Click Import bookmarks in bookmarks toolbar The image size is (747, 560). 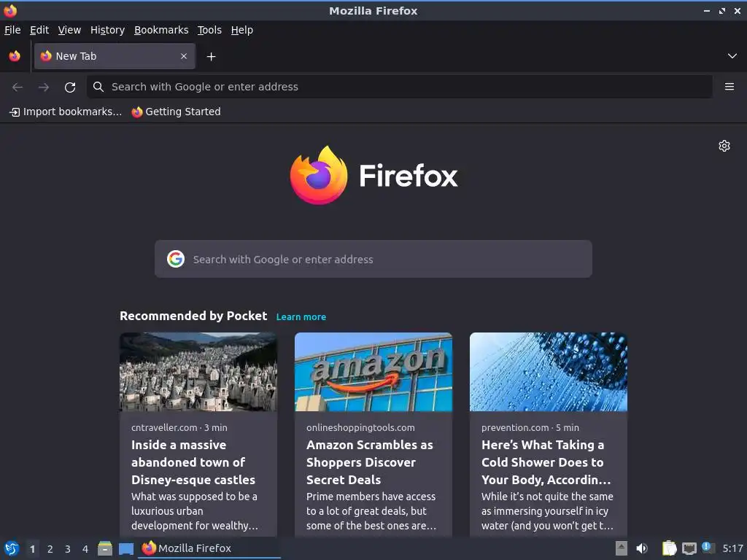click(x=66, y=112)
